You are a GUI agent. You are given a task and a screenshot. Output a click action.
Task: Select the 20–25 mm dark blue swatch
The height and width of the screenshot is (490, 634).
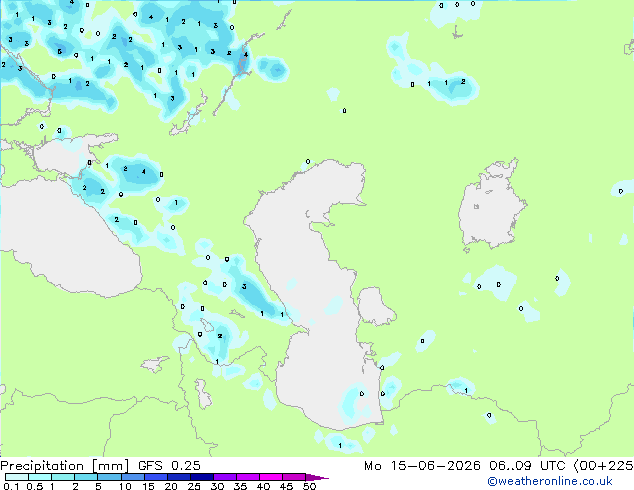[x=178, y=477]
